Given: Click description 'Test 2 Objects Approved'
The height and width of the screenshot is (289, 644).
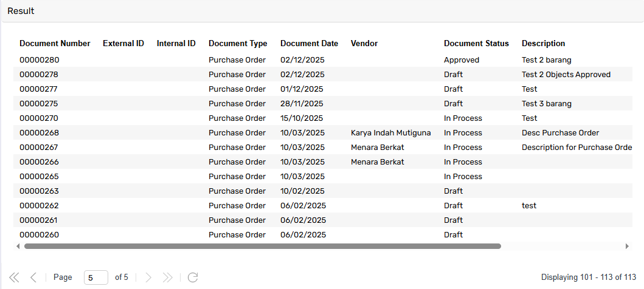Looking at the screenshot, I should [566, 75].
